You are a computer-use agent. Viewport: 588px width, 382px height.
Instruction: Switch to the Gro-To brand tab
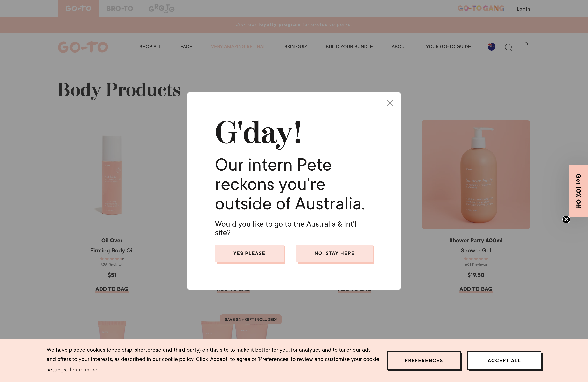tap(161, 8)
